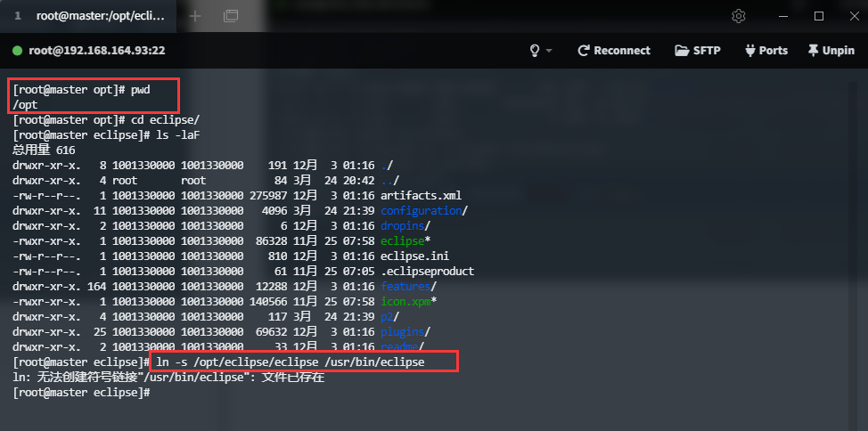Maximize the terminal window
The height and width of the screenshot is (431, 868).
pos(819,16)
